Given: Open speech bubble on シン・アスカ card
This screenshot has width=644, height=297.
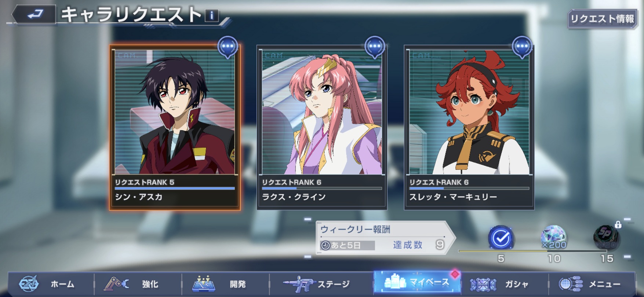Looking at the screenshot, I should 228,47.
